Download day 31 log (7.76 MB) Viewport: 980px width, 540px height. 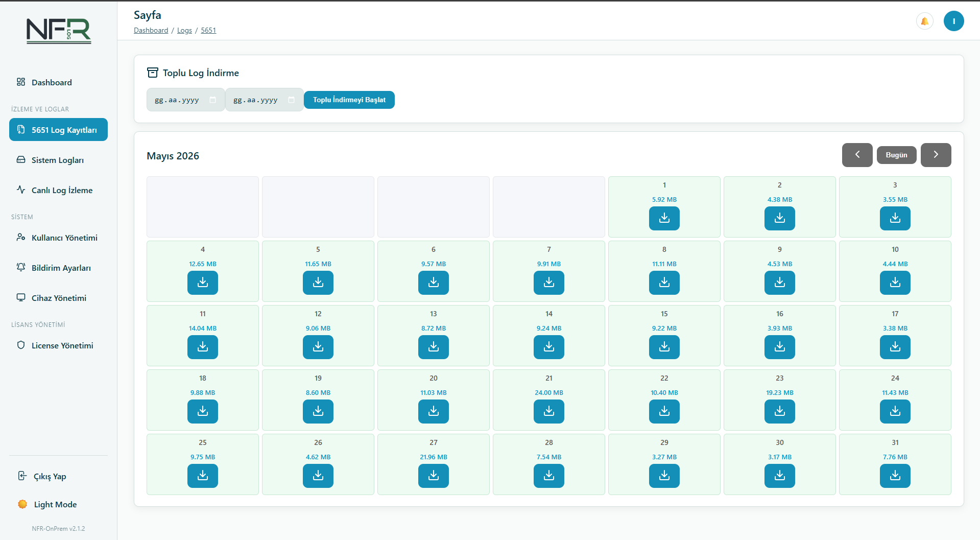pyautogui.click(x=895, y=476)
